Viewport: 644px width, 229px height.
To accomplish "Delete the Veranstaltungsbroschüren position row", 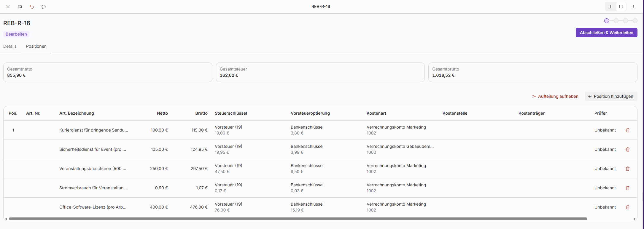I will click(628, 169).
